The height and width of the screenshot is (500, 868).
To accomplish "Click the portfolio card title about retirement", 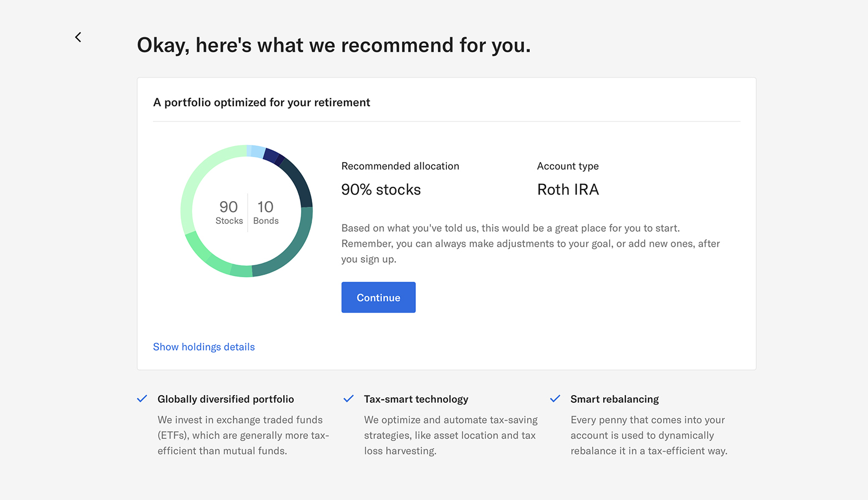I will pyautogui.click(x=262, y=102).
